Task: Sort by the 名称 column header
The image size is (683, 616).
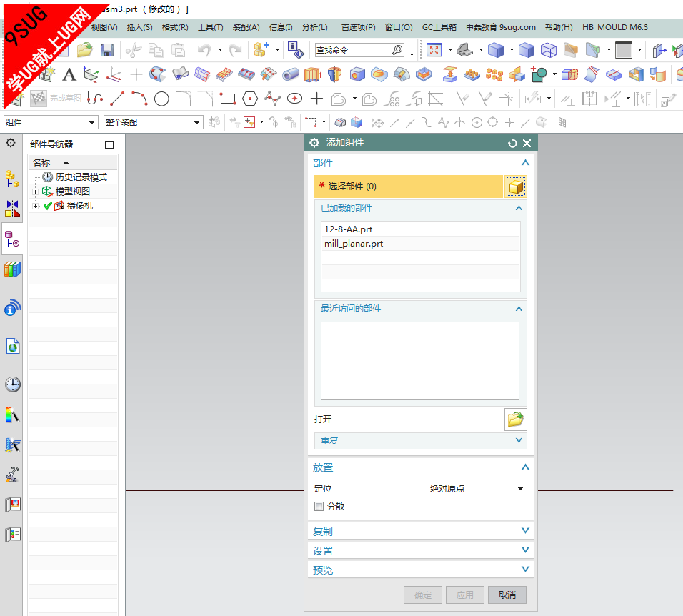Action: [42, 162]
